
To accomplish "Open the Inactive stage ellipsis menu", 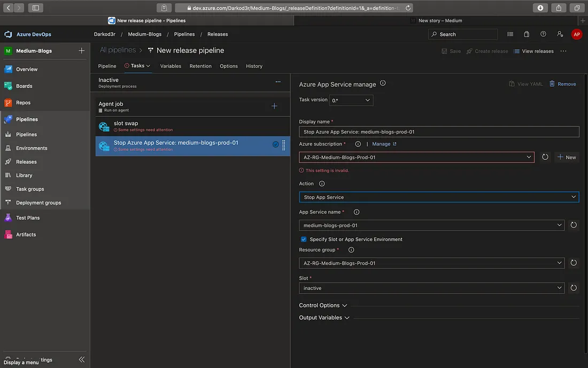I will point(278,82).
